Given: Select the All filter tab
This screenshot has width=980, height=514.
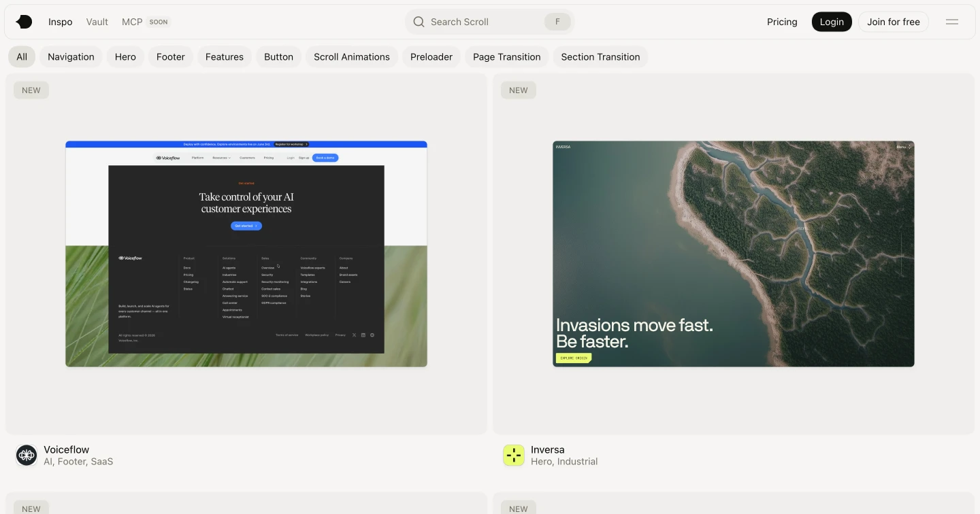Looking at the screenshot, I should click(x=22, y=56).
